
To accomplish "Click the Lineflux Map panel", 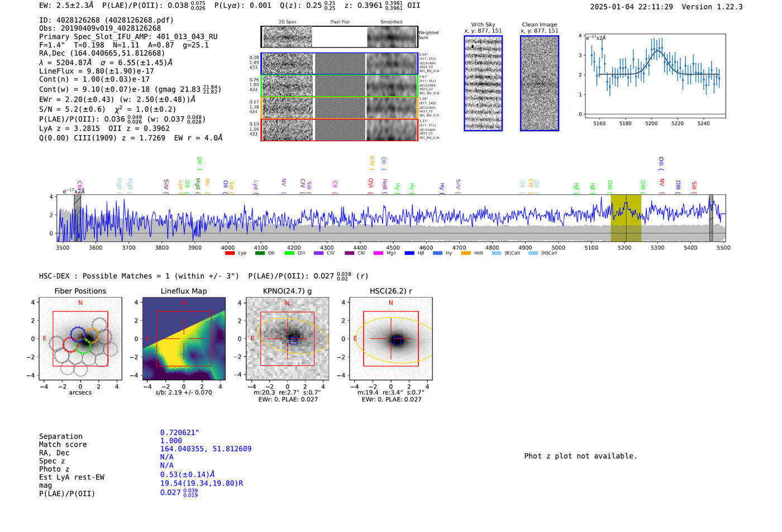I will (184, 339).
